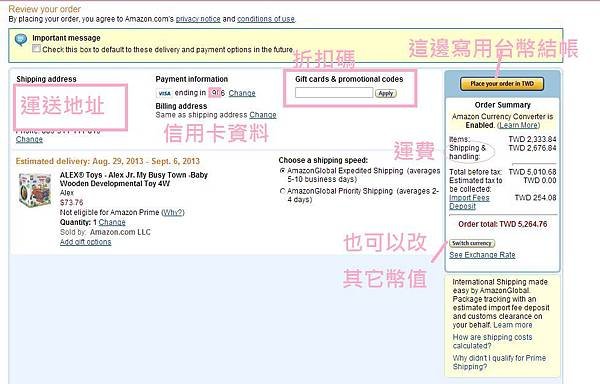
Task: Click Why not eligible for Prime link
Action: pos(173,212)
